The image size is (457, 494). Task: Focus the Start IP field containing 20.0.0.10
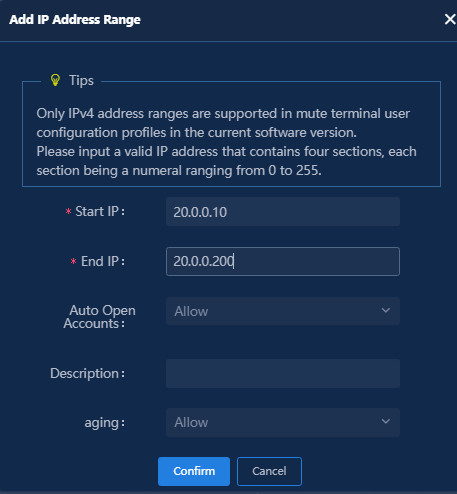coord(283,212)
